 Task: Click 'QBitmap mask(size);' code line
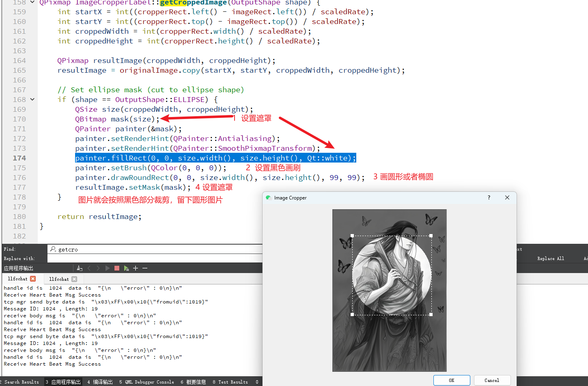(x=117, y=119)
